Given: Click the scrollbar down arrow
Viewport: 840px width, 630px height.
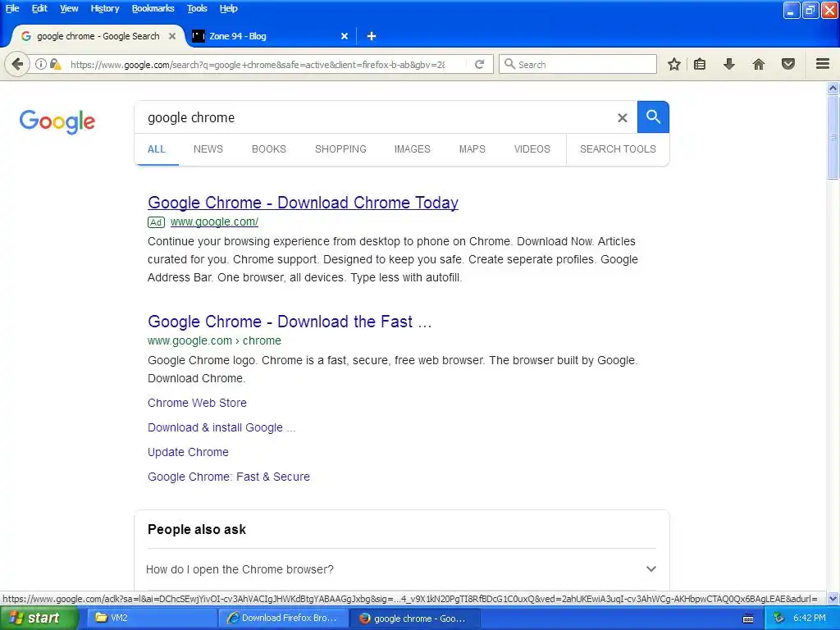Looking at the screenshot, I should pyautogui.click(x=833, y=598).
